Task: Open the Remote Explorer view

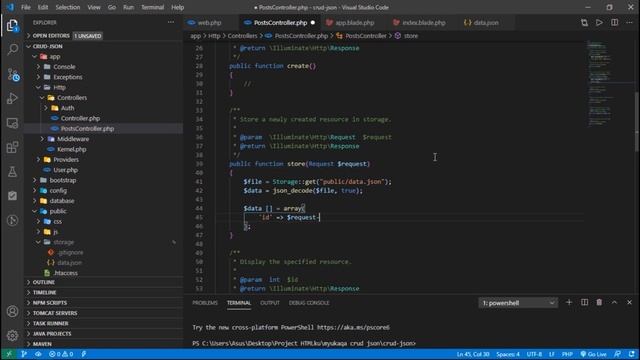Action: pyautogui.click(x=12, y=123)
